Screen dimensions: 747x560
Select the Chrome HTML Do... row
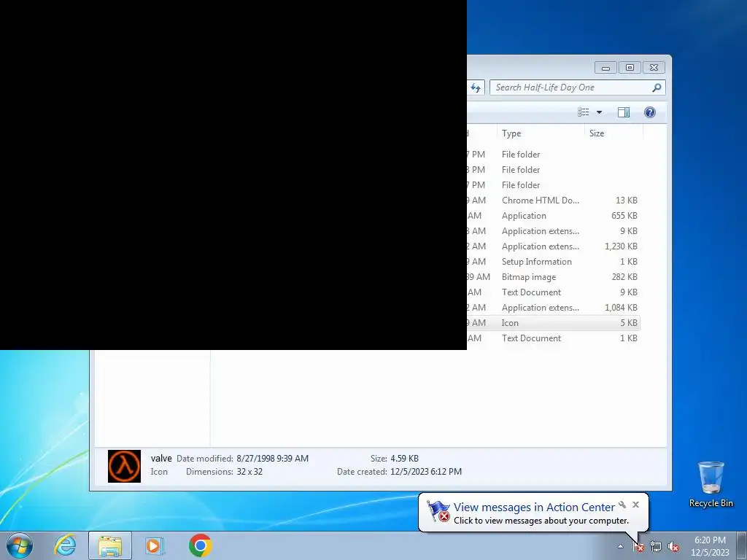553,201
